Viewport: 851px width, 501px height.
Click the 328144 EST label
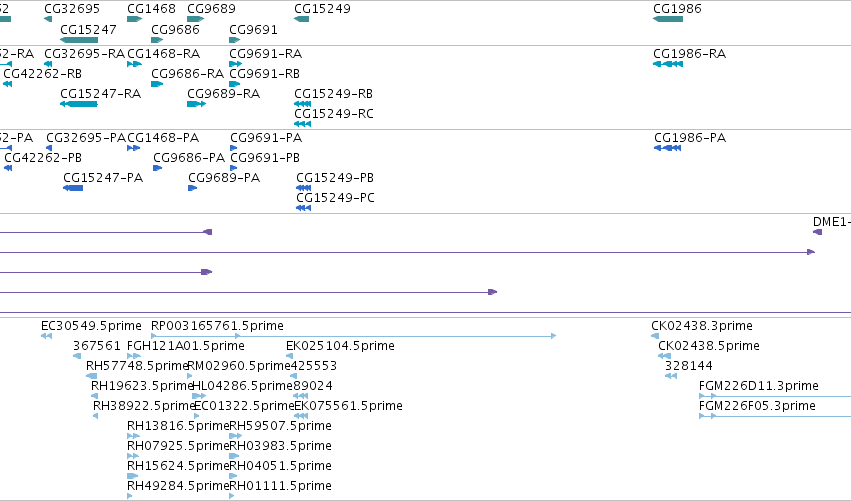point(689,366)
